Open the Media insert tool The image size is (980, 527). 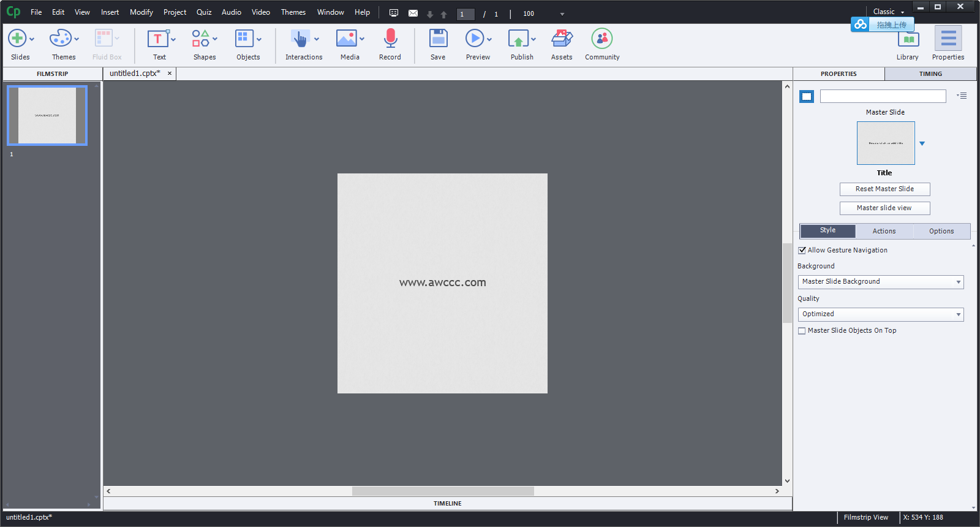click(x=347, y=39)
